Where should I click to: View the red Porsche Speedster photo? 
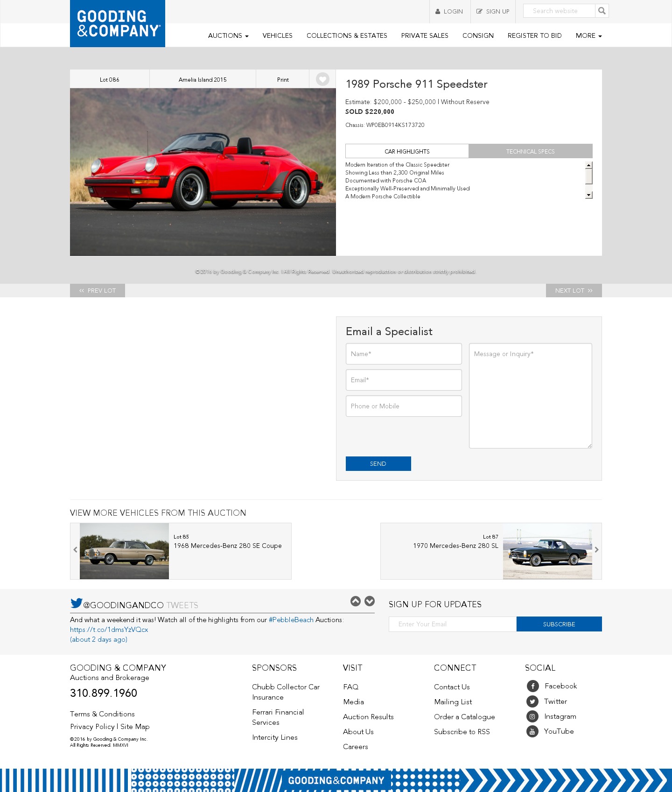click(x=203, y=172)
